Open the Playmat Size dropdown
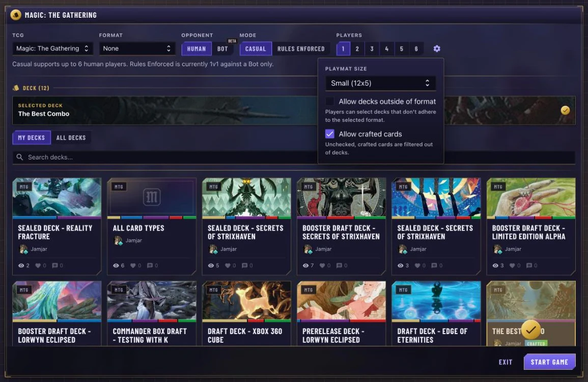This screenshot has height=382, width=588. click(x=380, y=84)
